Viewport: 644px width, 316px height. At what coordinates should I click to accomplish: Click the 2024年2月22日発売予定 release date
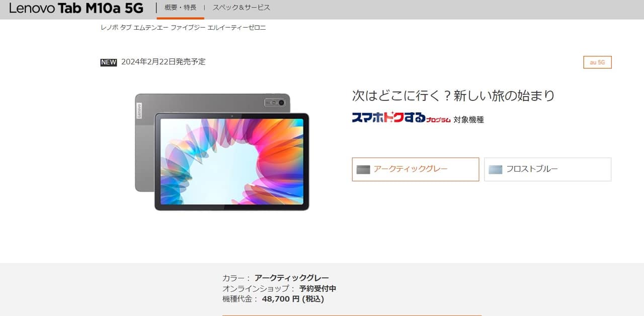[164, 62]
